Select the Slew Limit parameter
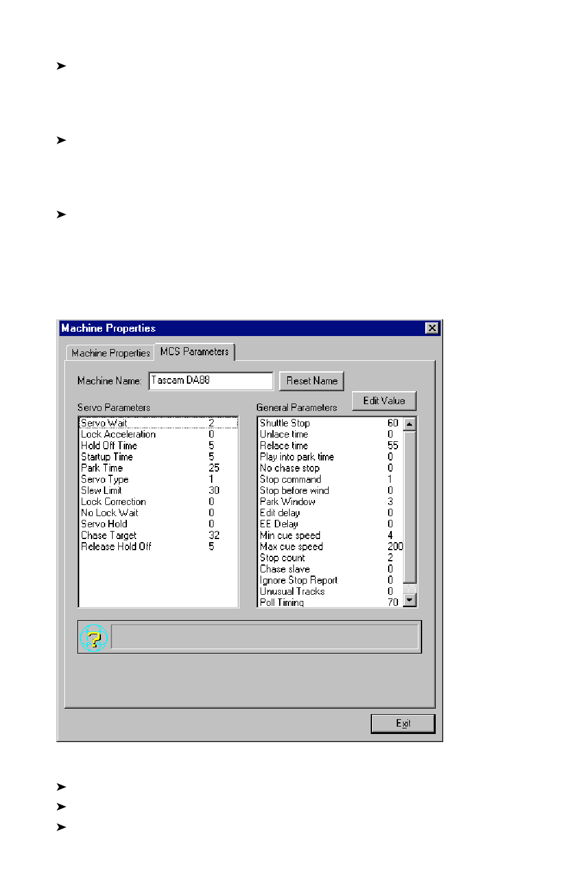 [158, 490]
